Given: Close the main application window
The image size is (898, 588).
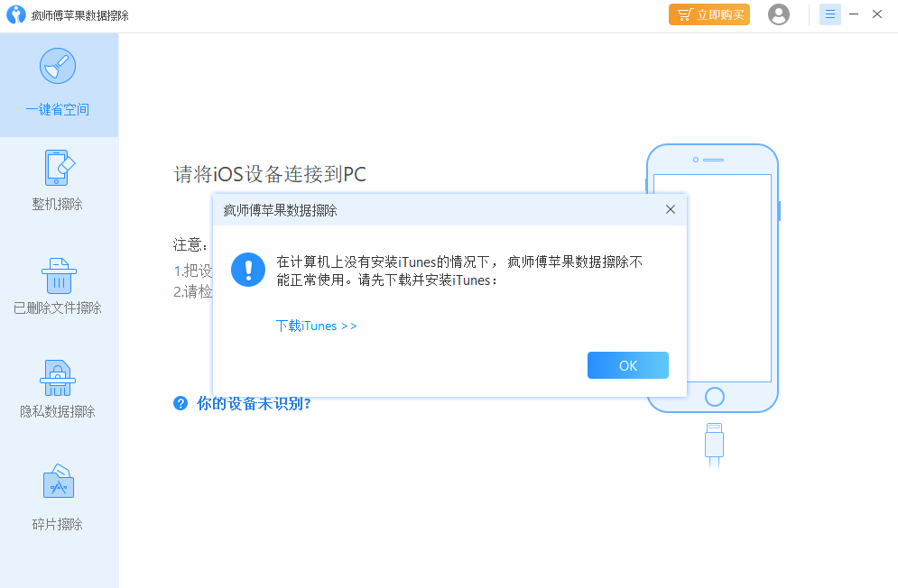Looking at the screenshot, I should click(877, 14).
